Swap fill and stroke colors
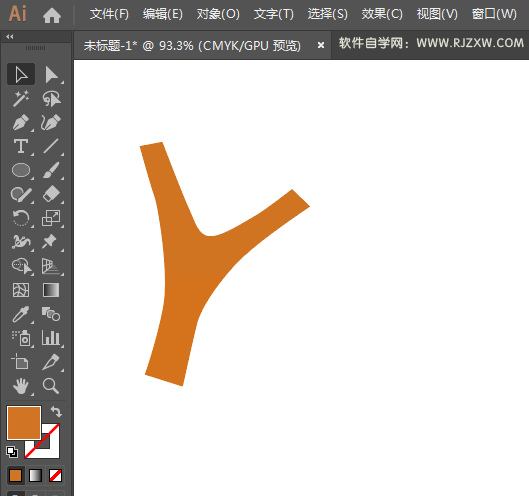The image size is (529, 496). [56, 412]
